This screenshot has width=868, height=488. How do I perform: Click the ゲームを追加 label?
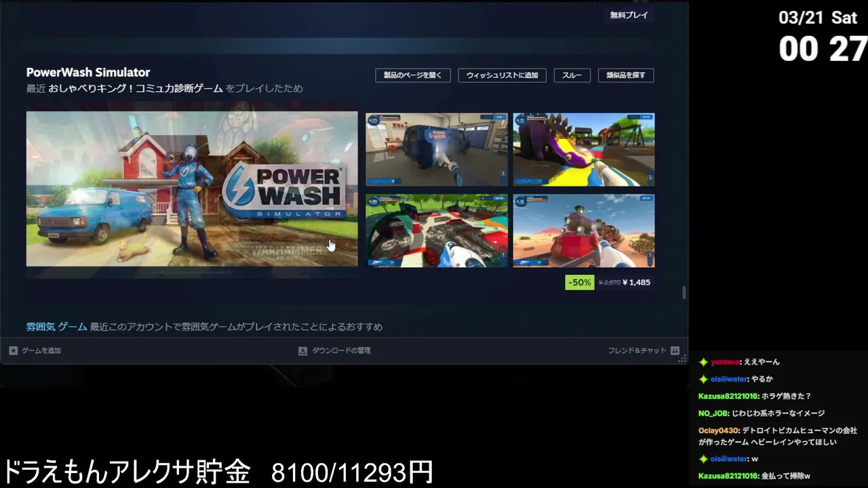coord(41,350)
